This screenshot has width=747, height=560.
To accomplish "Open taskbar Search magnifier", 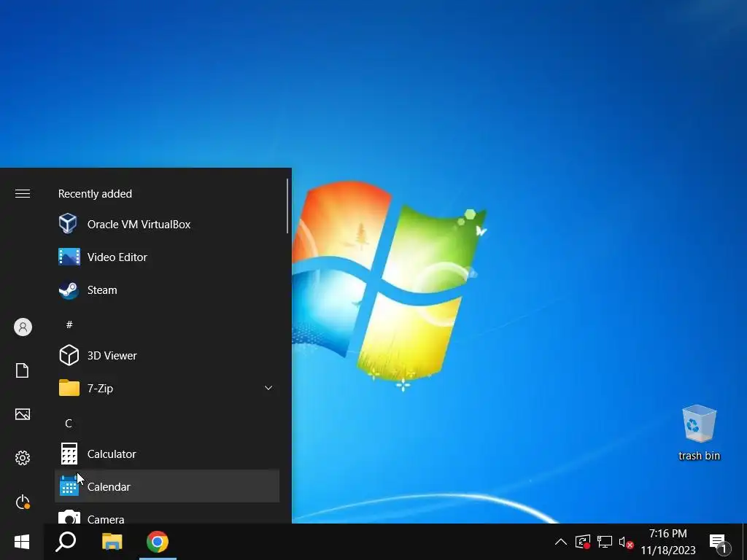I will (66, 542).
